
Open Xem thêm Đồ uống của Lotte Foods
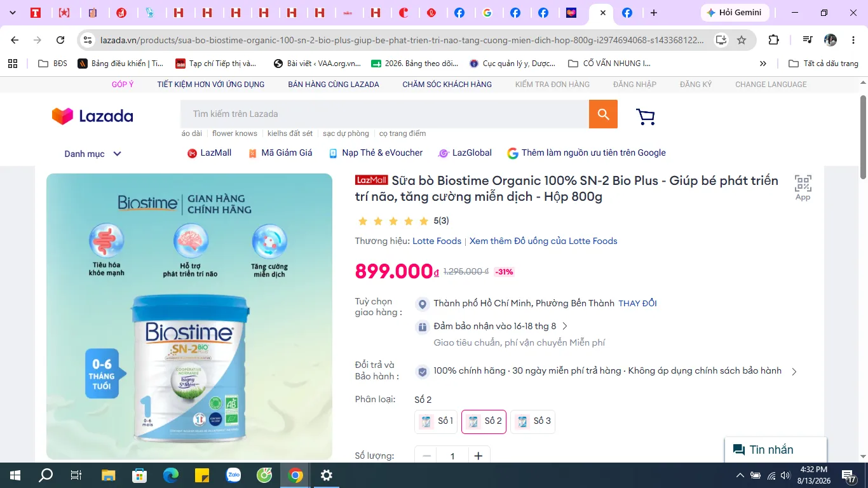point(543,241)
